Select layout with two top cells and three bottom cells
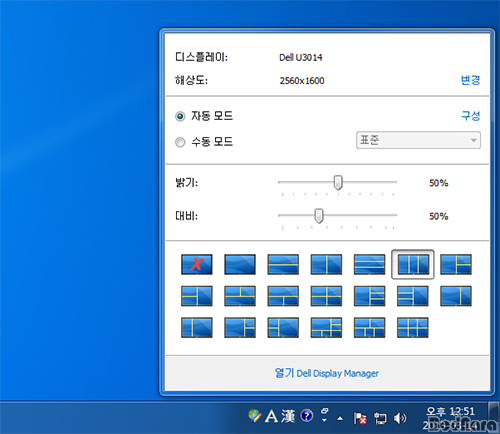This screenshot has height=434, width=500. click(369, 327)
